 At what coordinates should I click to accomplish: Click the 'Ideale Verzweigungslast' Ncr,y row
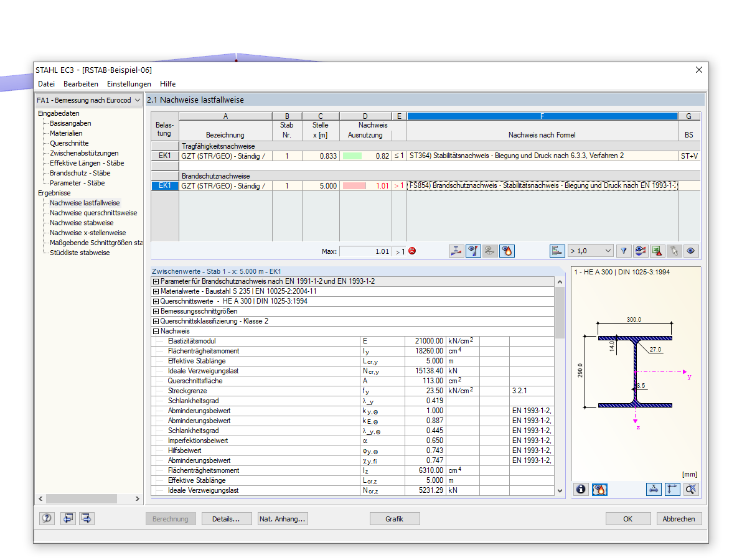(x=353, y=371)
